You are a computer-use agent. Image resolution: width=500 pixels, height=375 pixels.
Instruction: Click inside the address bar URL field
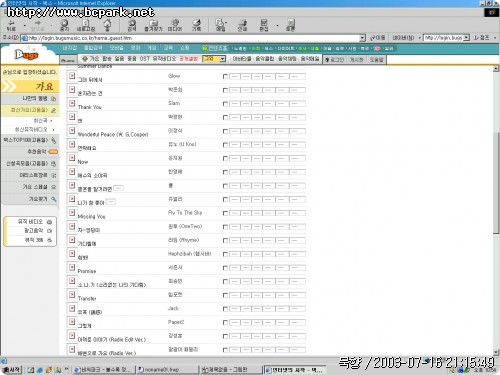[193, 38]
